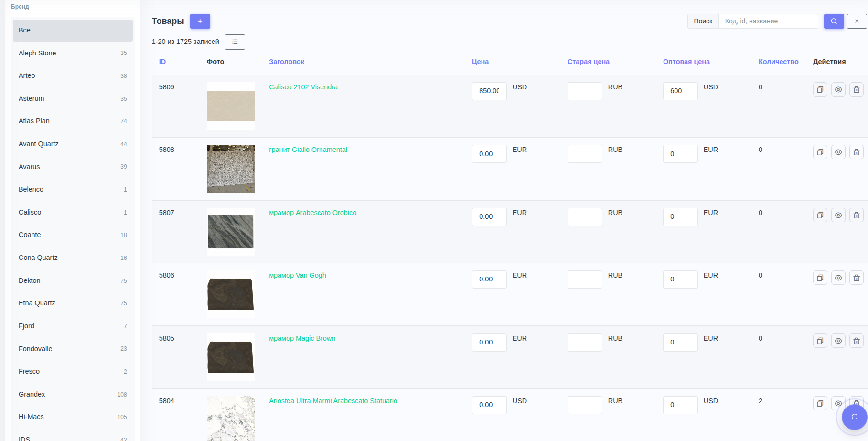The width and height of the screenshot is (868, 441).
Task: Sort by Количество column header
Action: pyautogui.click(x=778, y=62)
